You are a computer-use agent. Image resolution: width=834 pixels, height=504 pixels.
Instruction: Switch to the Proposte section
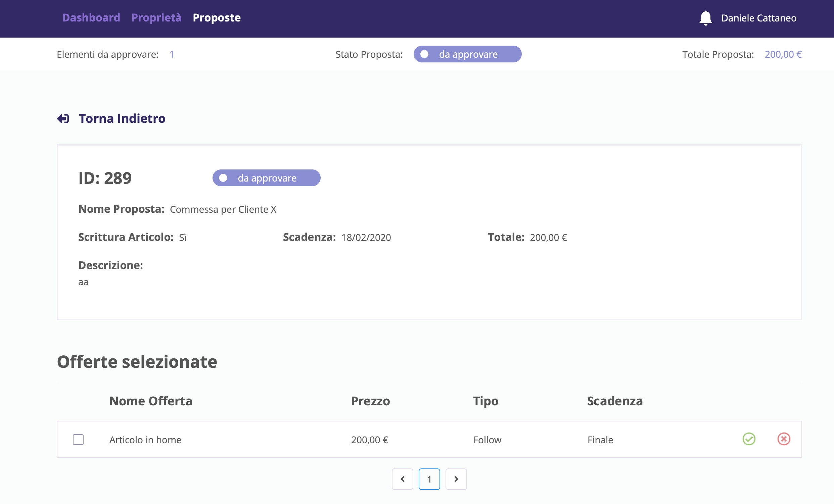217,17
